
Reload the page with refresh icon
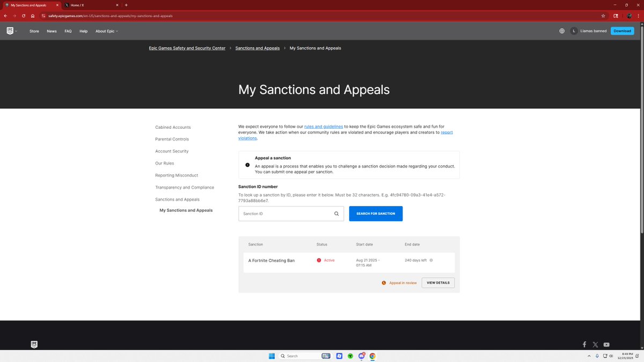tap(24, 16)
